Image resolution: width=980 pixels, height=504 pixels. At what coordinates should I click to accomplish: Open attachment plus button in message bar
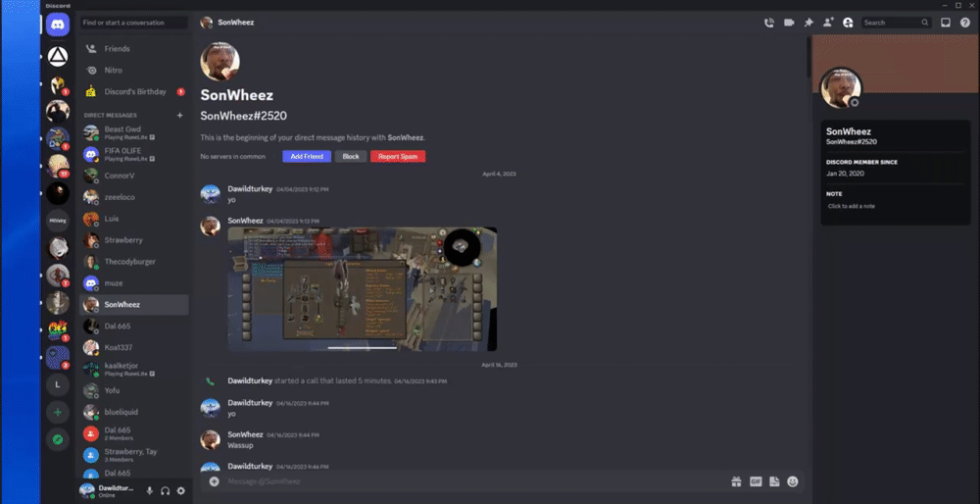click(x=214, y=481)
